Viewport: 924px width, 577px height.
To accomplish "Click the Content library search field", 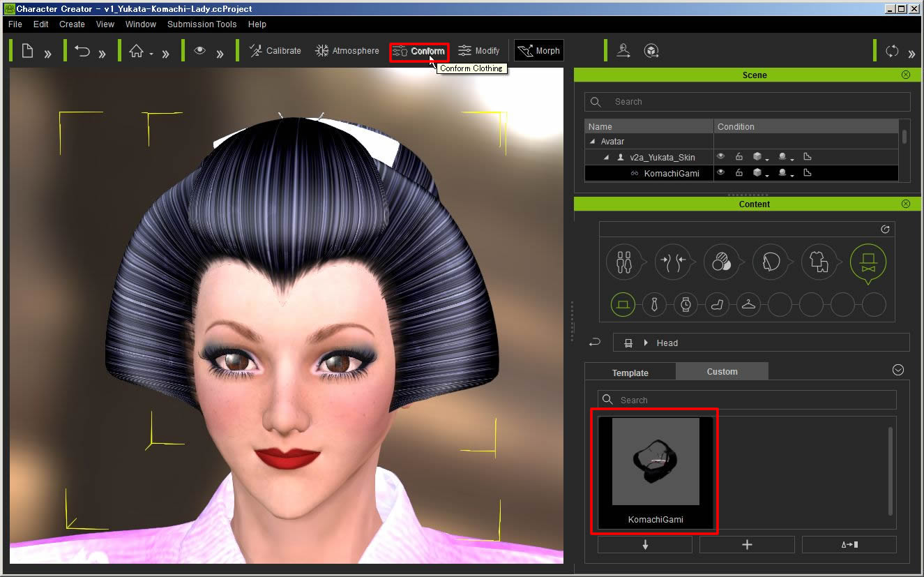I will [x=747, y=400].
